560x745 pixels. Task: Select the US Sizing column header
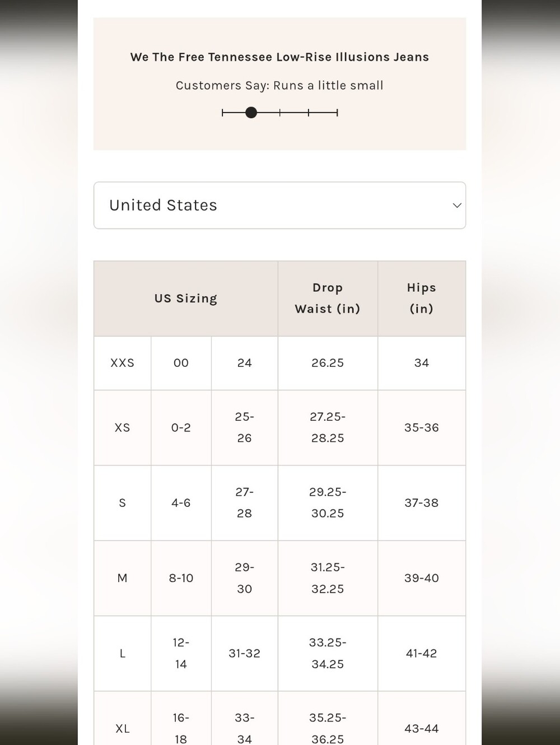coord(186,299)
